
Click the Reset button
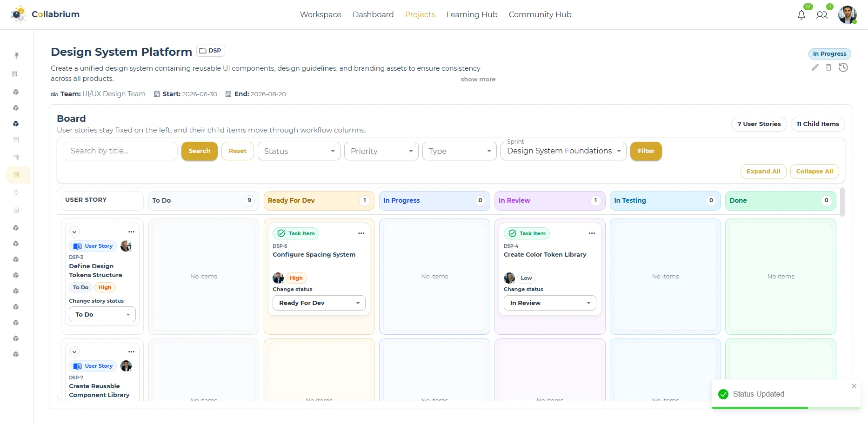coord(238,151)
